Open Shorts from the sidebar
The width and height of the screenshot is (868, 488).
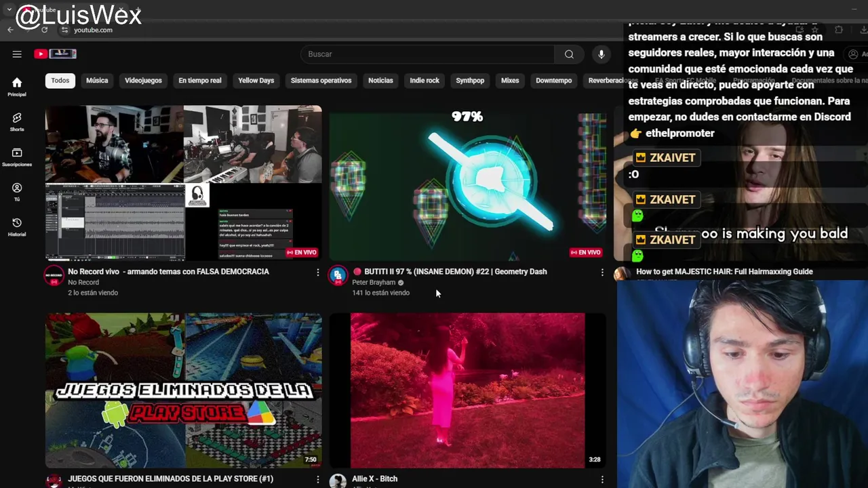(17, 122)
